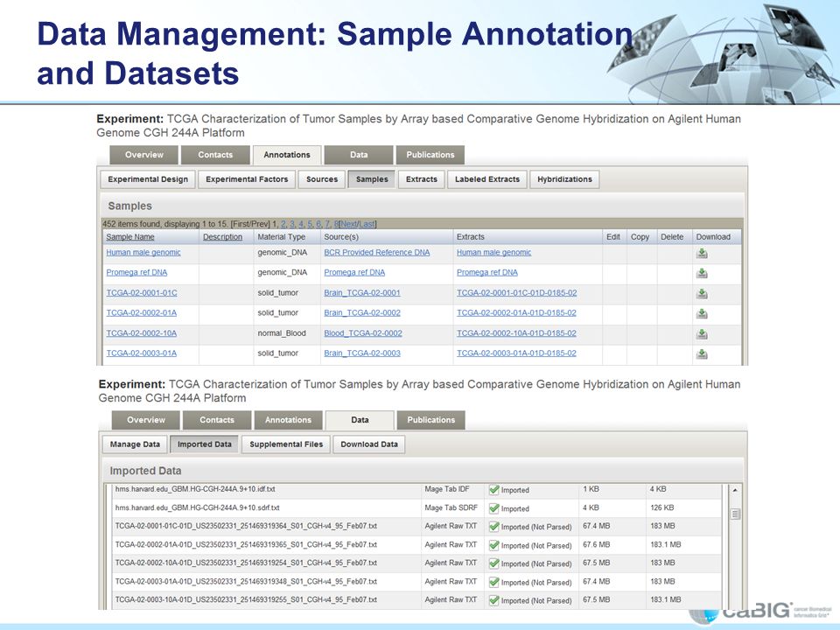Open the Download Data sub-tab
The image size is (840, 630).
click(x=369, y=444)
